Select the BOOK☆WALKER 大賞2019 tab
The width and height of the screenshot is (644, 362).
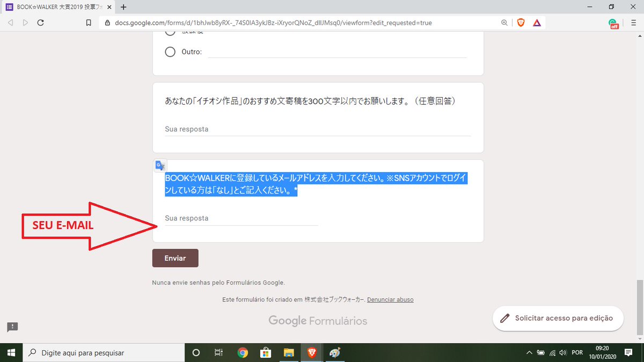59,7
